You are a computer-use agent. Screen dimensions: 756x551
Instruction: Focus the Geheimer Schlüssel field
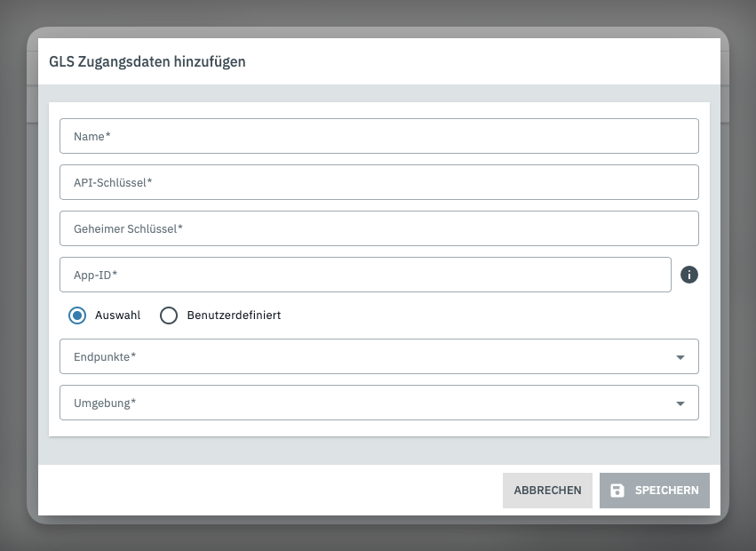(x=378, y=228)
